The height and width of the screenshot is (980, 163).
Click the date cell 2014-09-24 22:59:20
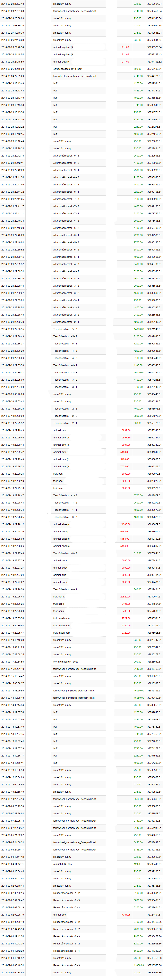click(x=12, y=76)
